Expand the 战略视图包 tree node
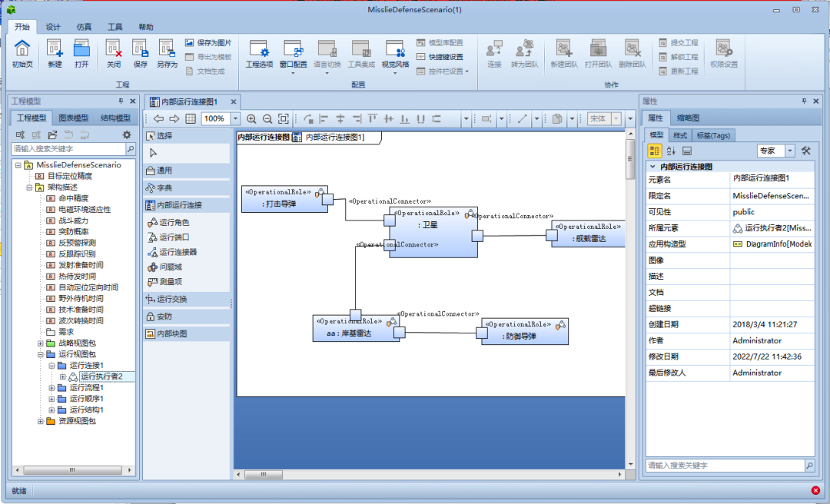Image resolution: width=830 pixels, height=504 pixels. coord(41,343)
